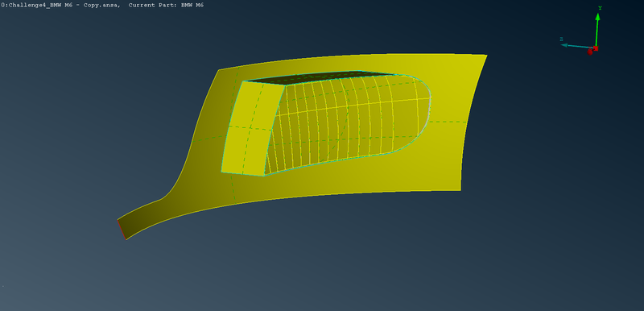Click the top-right corner of the outer panel
The width and height of the screenshot is (644, 311).
pos(487,55)
